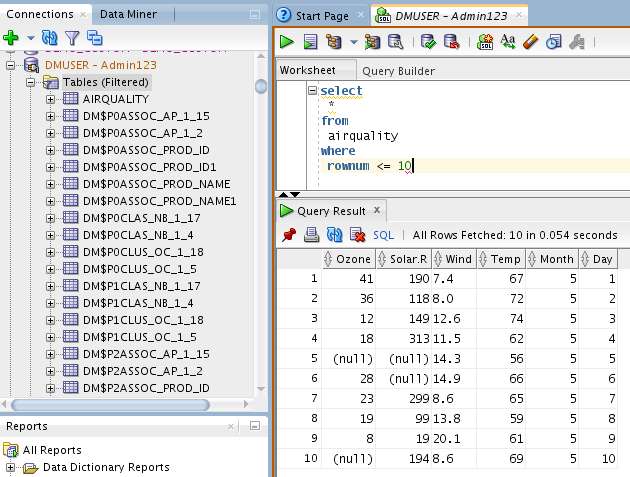This screenshot has height=477, width=630.
Task: Click the SQL link in Query Result
Action: click(x=383, y=235)
